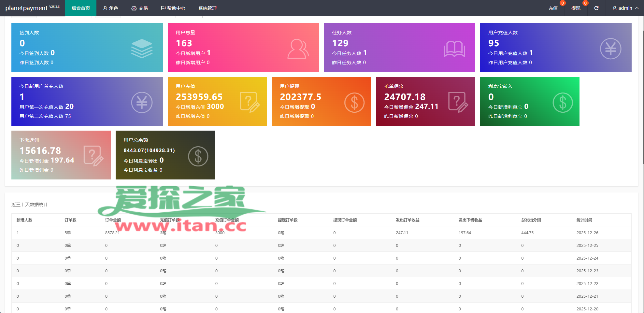Click the open book icon on task count card
644x313 pixels.
(454, 49)
